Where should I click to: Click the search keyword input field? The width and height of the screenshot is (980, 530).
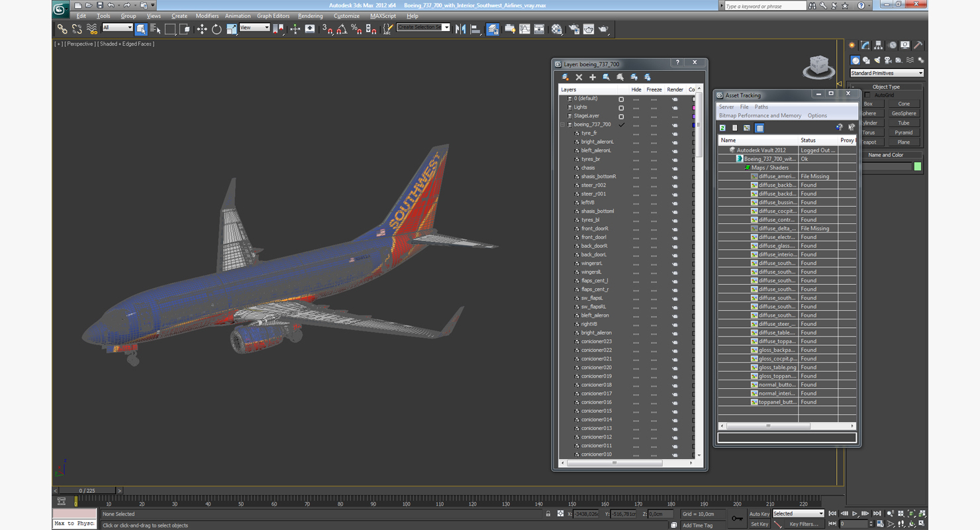(765, 6)
